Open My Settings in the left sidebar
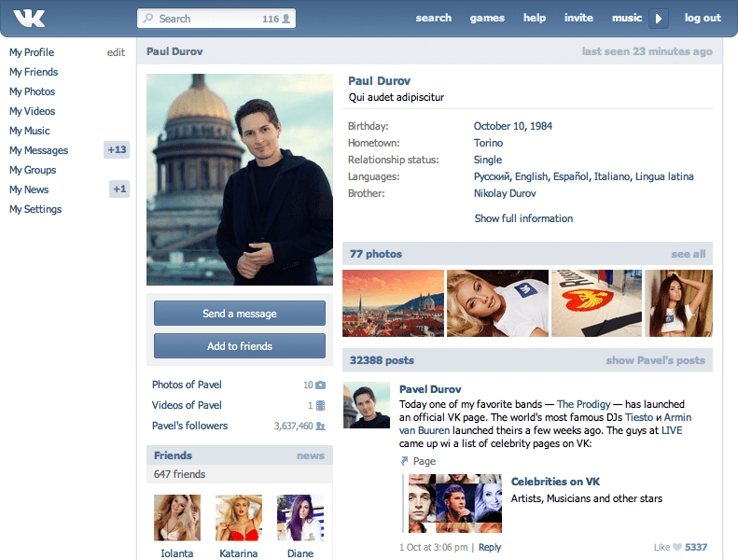This screenshot has width=738, height=560. 35,209
